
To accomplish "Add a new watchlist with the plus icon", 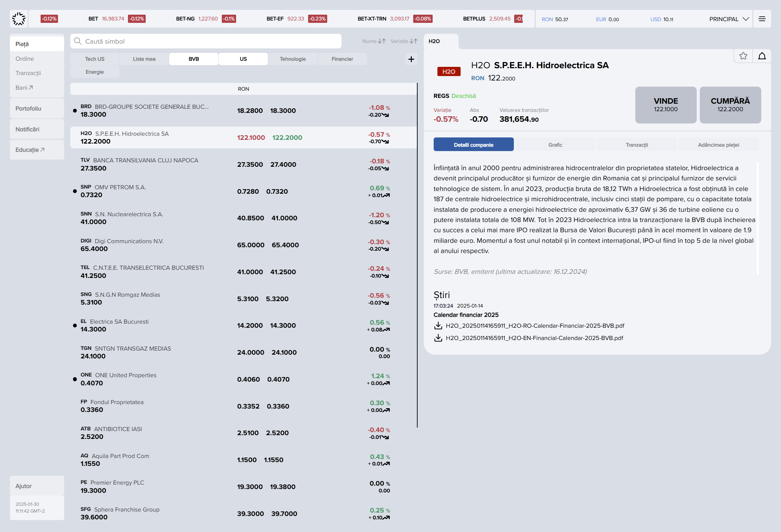I will (411, 59).
